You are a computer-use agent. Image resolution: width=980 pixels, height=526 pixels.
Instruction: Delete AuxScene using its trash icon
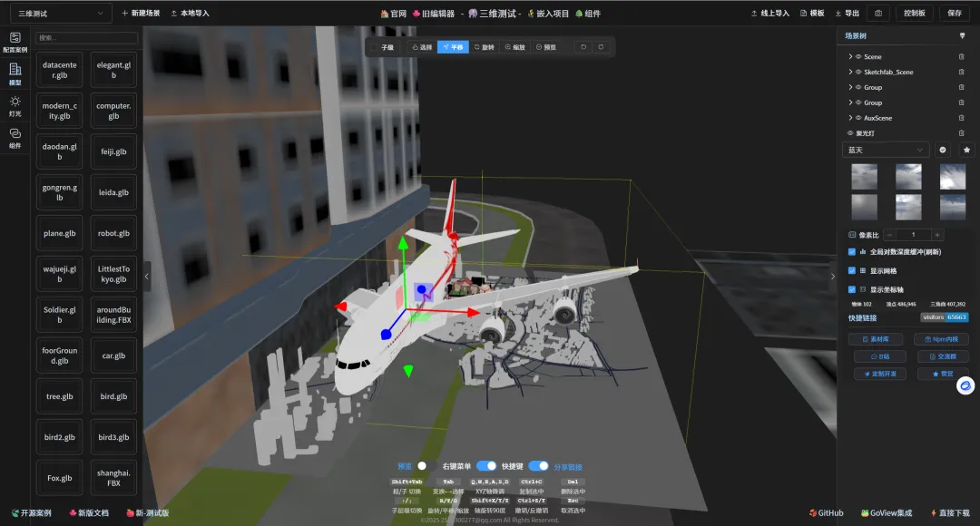click(x=961, y=118)
